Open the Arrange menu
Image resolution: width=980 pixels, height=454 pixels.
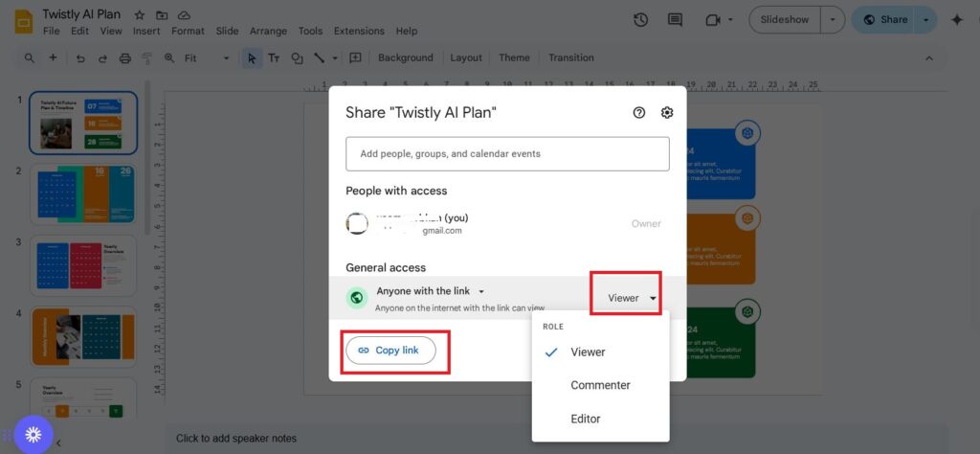click(268, 31)
